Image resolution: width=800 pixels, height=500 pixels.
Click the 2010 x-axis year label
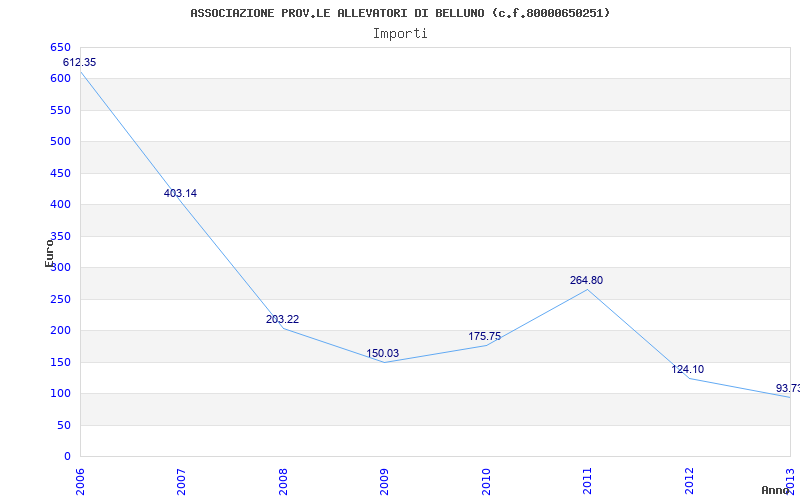(486, 481)
